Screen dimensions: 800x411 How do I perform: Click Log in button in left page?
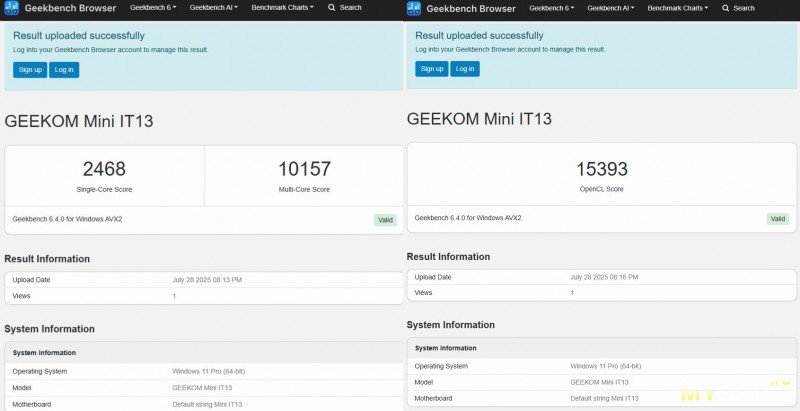click(64, 70)
